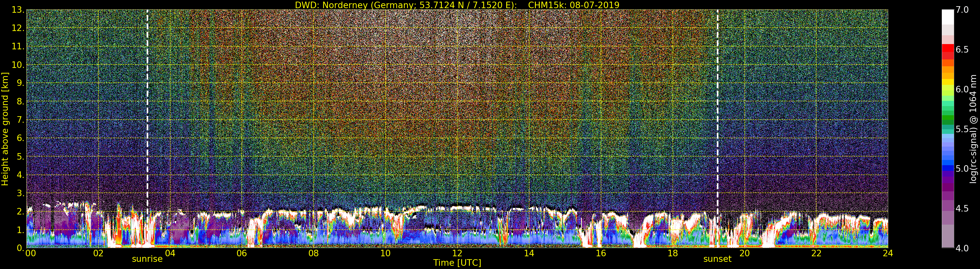Click the colorbar tick label '5.5'

point(962,129)
